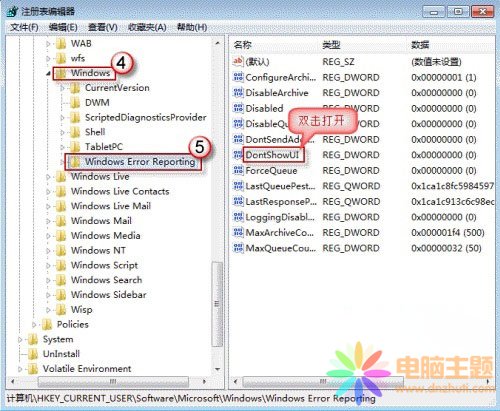
Task: Open the 文件(F) menu
Action: tap(24, 27)
